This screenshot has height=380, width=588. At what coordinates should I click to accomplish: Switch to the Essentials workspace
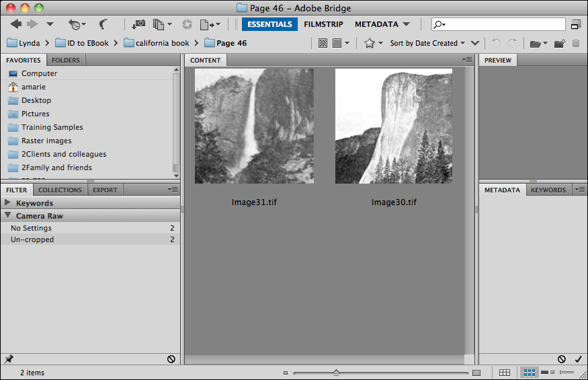coord(269,24)
